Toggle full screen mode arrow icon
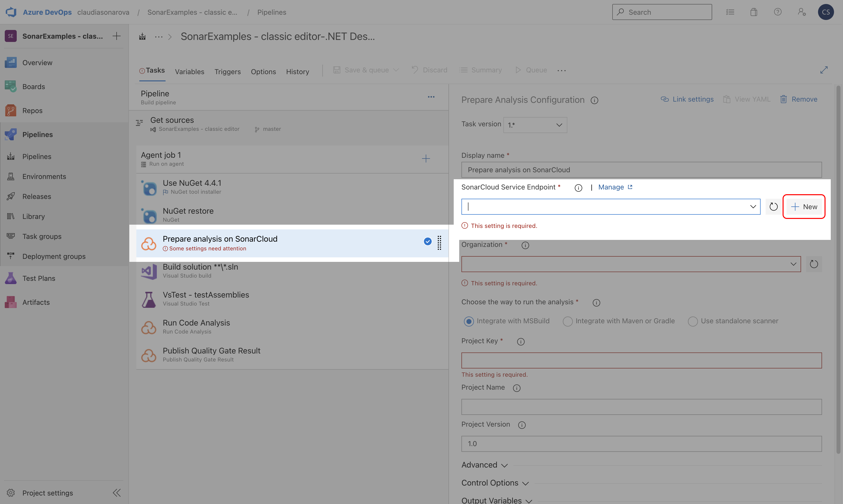Image resolution: width=843 pixels, height=504 pixels. [x=824, y=70]
